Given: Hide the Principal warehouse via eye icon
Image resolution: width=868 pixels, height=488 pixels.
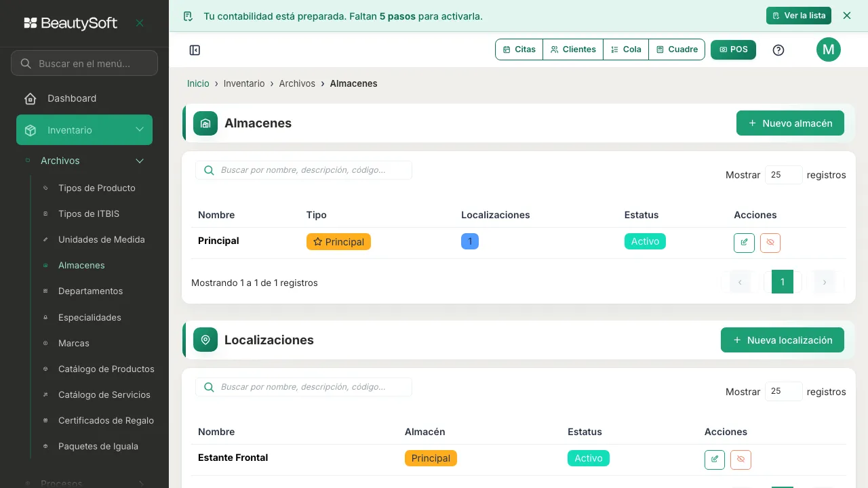Looking at the screenshot, I should 770,243.
